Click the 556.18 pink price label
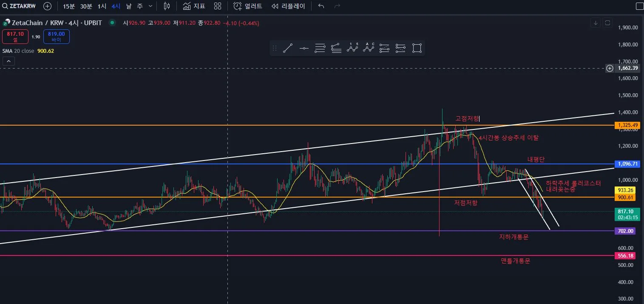 click(x=626, y=256)
